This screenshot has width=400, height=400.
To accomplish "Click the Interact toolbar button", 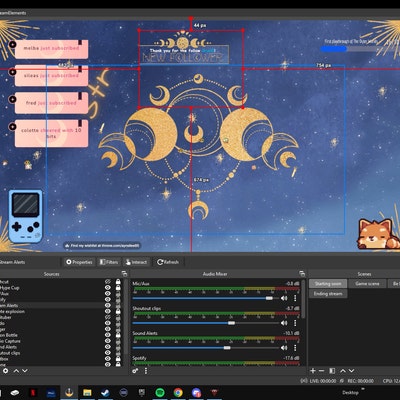I will tap(136, 262).
